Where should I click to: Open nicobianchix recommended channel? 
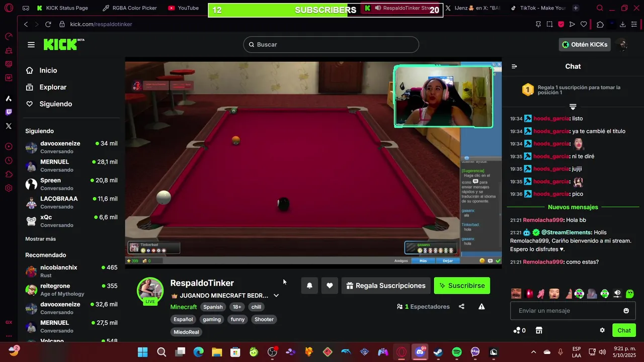71,271
